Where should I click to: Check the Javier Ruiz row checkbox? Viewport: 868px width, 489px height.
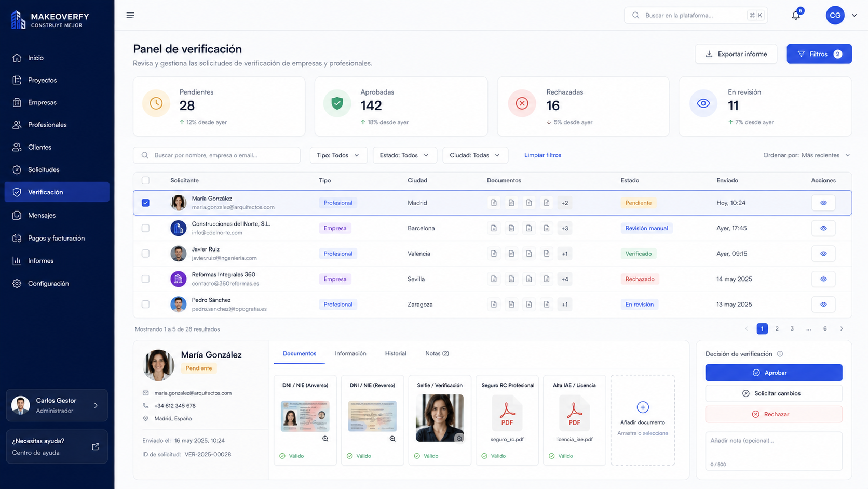145,254
